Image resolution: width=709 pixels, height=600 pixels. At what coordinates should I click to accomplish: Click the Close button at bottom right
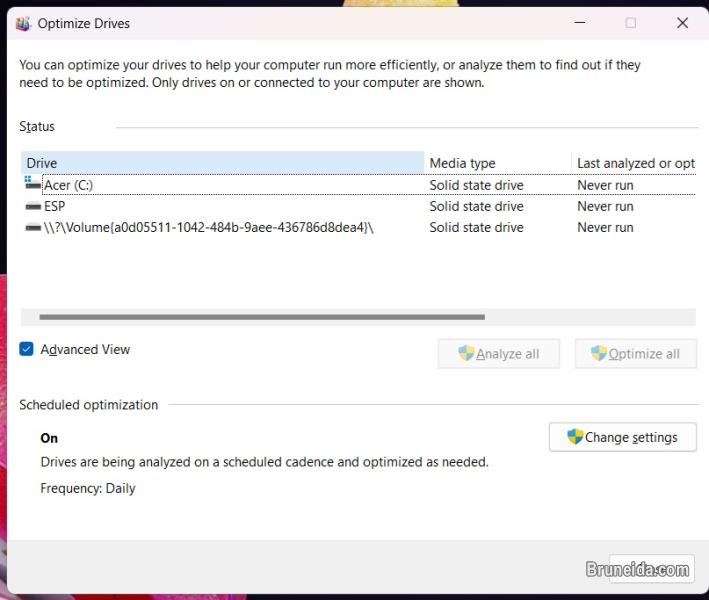pyautogui.click(x=651, y=569)
